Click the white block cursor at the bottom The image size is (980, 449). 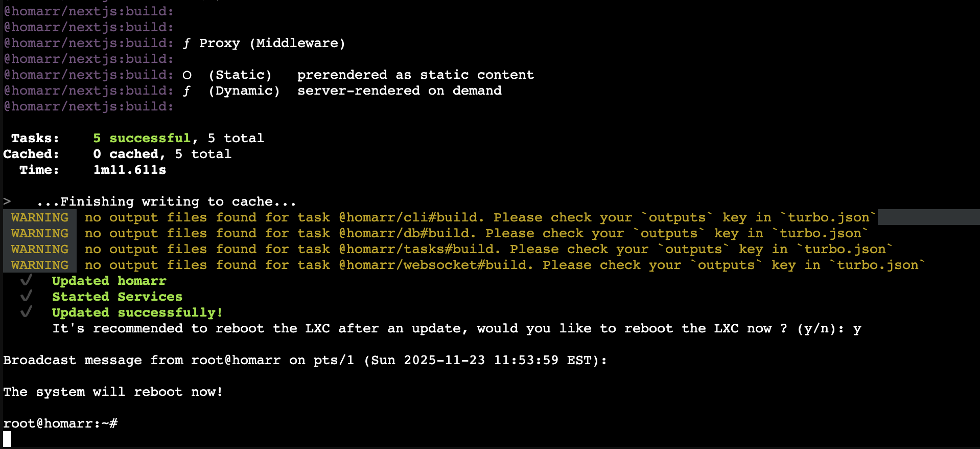(x=7, y=439)
